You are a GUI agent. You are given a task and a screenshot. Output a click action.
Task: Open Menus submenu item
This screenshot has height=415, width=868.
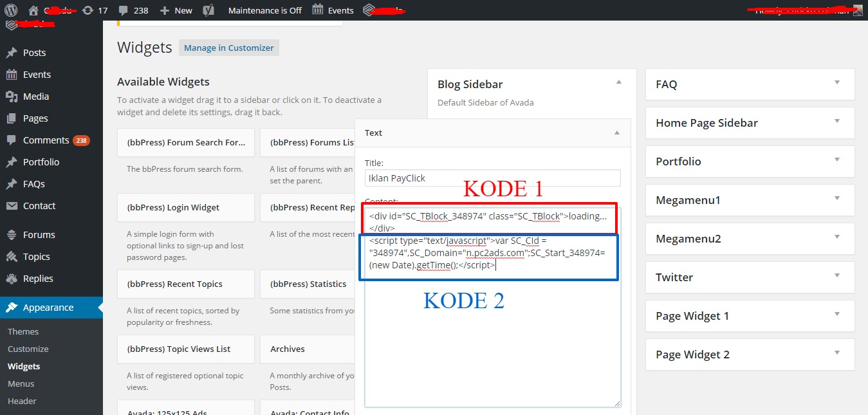[21, 383]
